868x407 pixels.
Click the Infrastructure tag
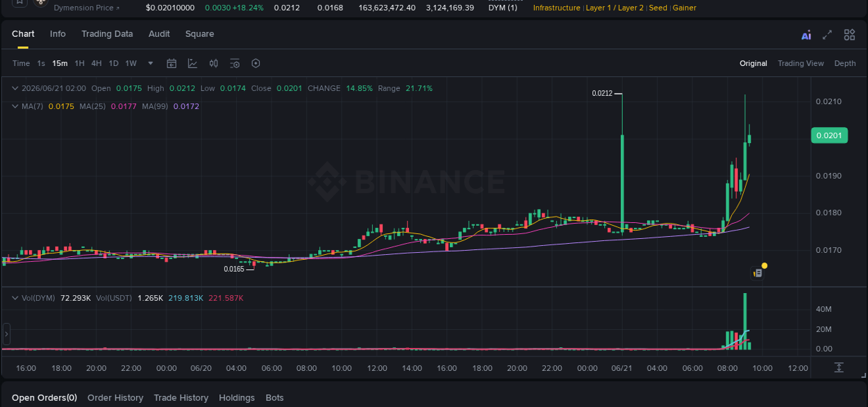tap(556, 8)
